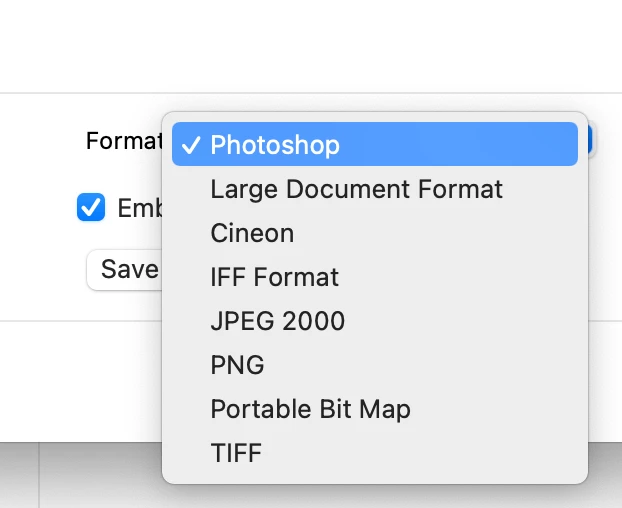Pick Cineon from the format list
622x508 pixels.
[x=252, y=233]
